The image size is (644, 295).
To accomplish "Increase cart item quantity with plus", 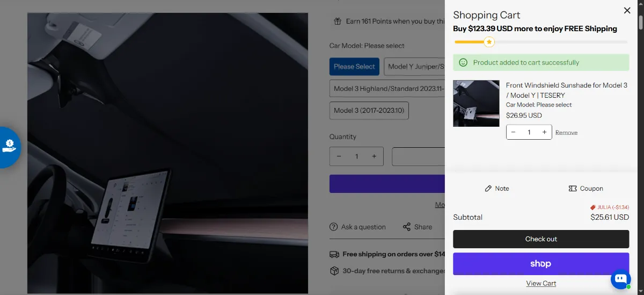I will click(x=544, y=132).
